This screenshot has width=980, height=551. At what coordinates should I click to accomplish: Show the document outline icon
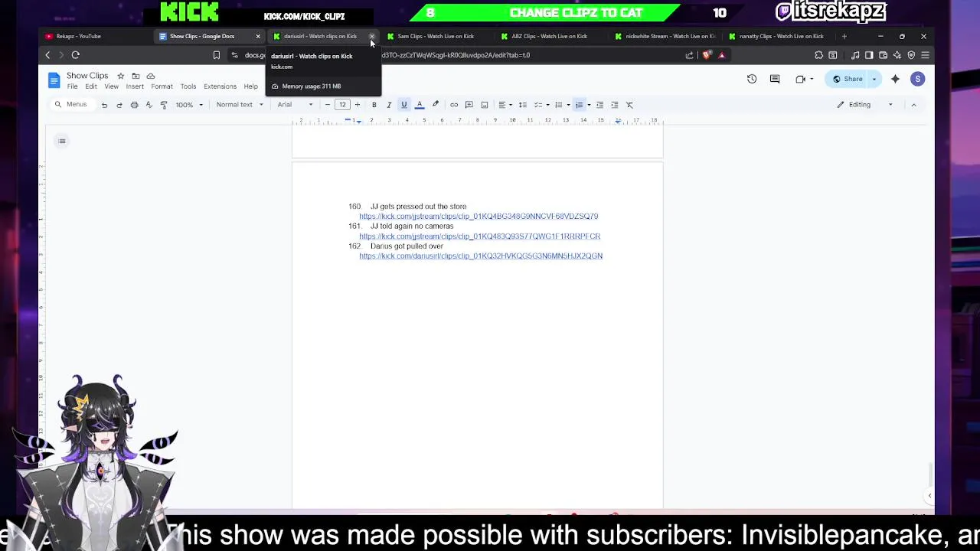(x=62, y=141)
